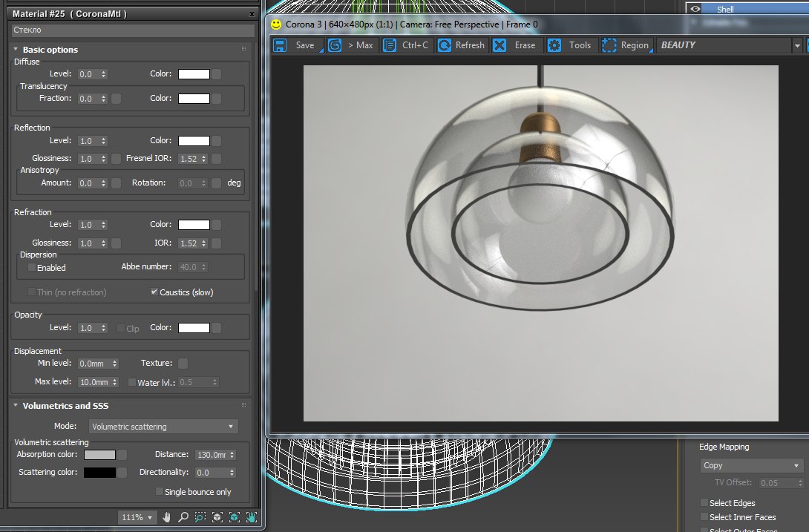Click the material name field Стекло
The width and height of the screenshot is (809, 532).
coord(133,30)
